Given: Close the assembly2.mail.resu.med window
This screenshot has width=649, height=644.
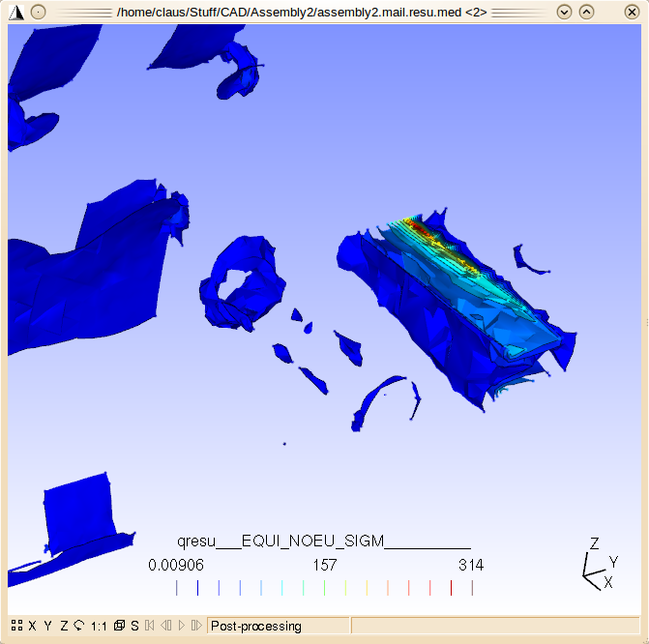Looking at the screenshot, I should point(632,12).
